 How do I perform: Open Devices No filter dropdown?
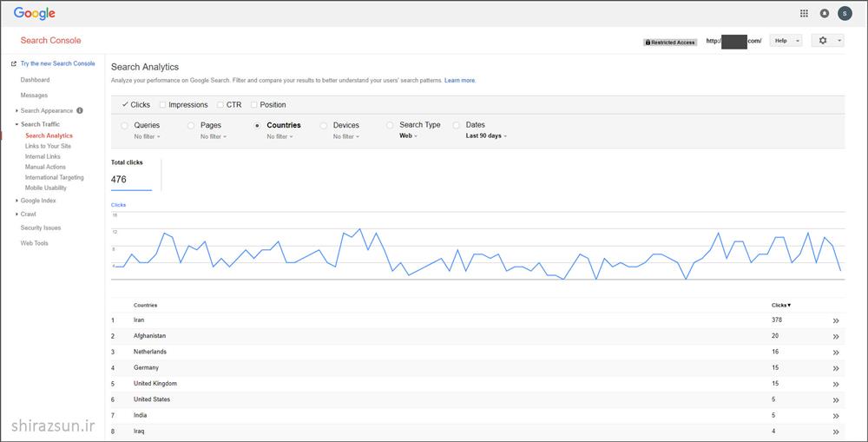click(x=346, y=136)
